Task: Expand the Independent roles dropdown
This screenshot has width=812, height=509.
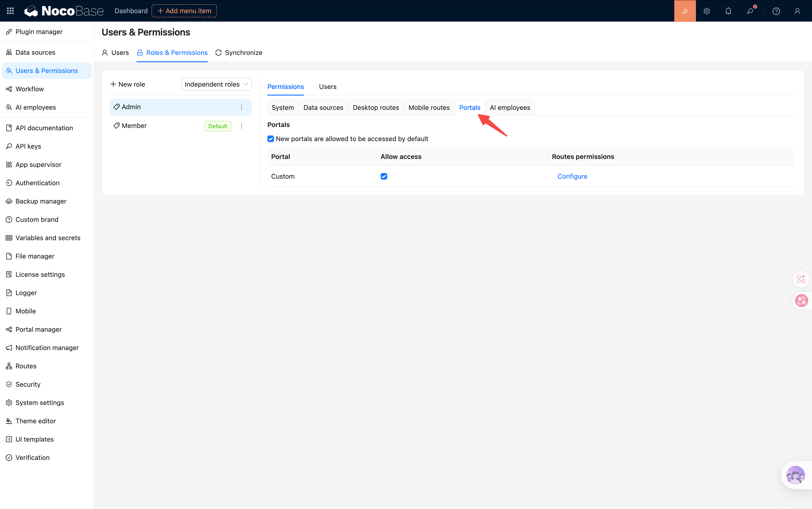Action: (x=216, y=84)
